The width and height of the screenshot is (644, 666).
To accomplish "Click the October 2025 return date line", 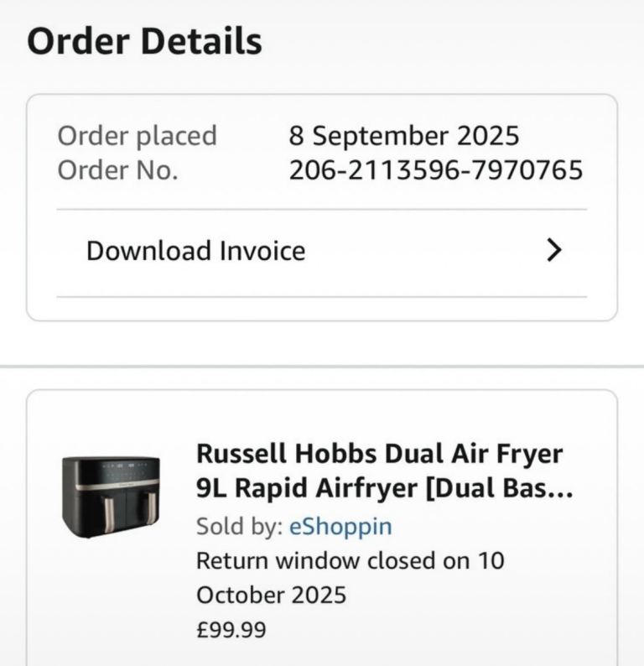I will pyautogui.click(x=272, y=595).
